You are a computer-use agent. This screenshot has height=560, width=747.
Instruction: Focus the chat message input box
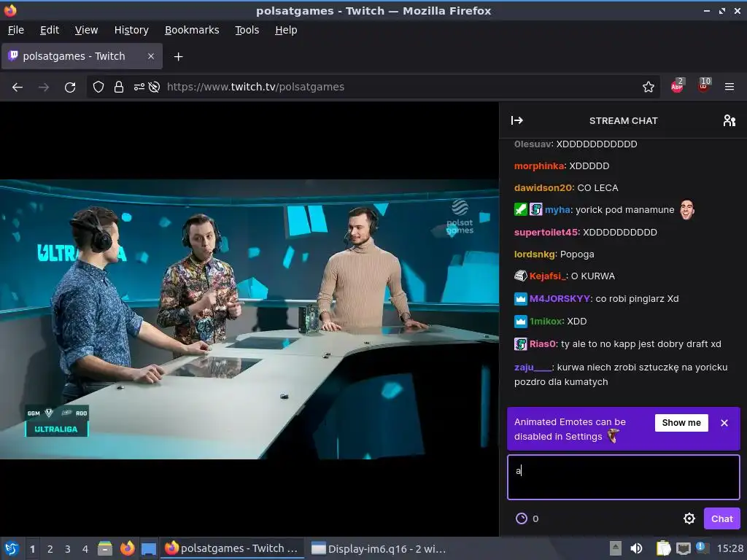623,477
